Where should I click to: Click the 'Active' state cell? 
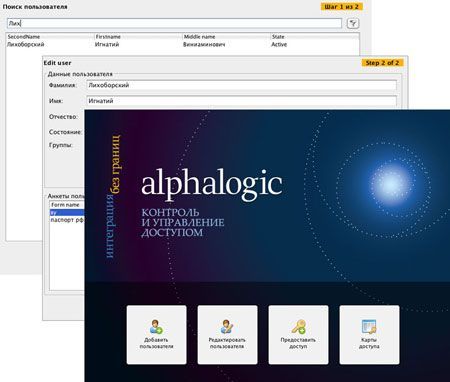[x=279, y=44]
